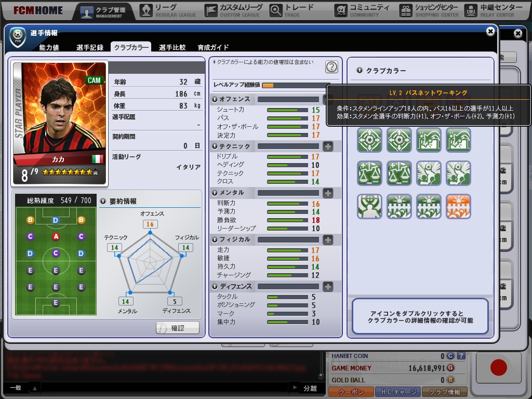Click info icon next to テクニック header
The height and width of the screenshot is (399, 532).
click(215, 146)
